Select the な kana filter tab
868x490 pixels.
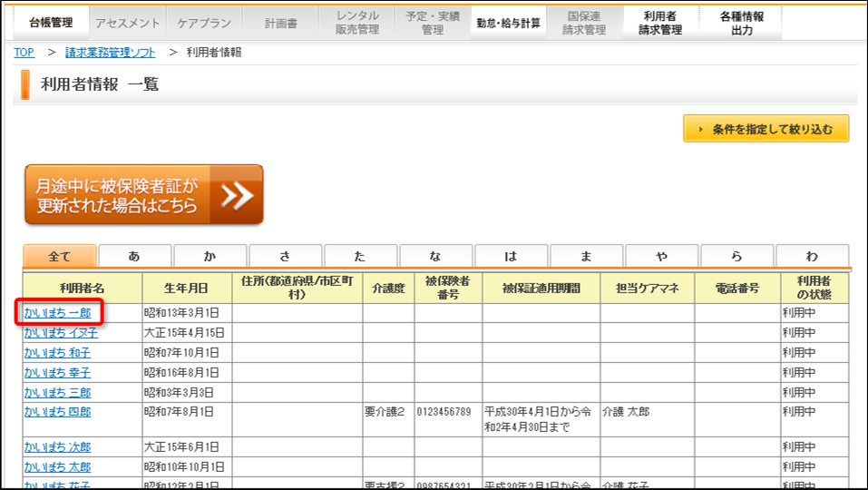click(435, 256)
